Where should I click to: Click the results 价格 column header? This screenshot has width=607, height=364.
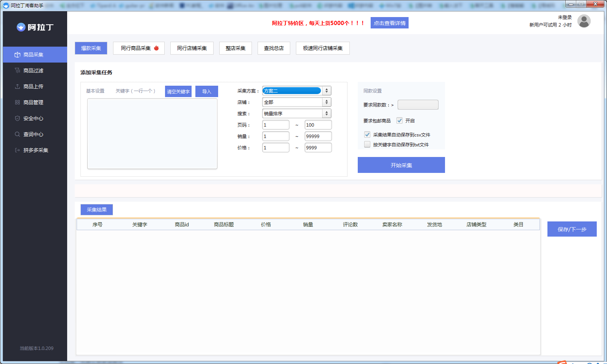coord(266,224)
